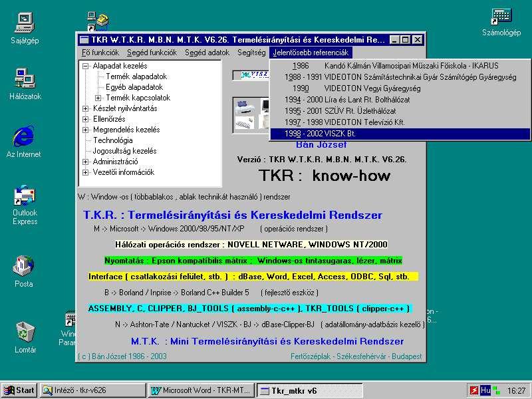Screen dimensions: 532x399
Task: Expand the Megrendelés kezelés node
Action: tap(86, 130)
